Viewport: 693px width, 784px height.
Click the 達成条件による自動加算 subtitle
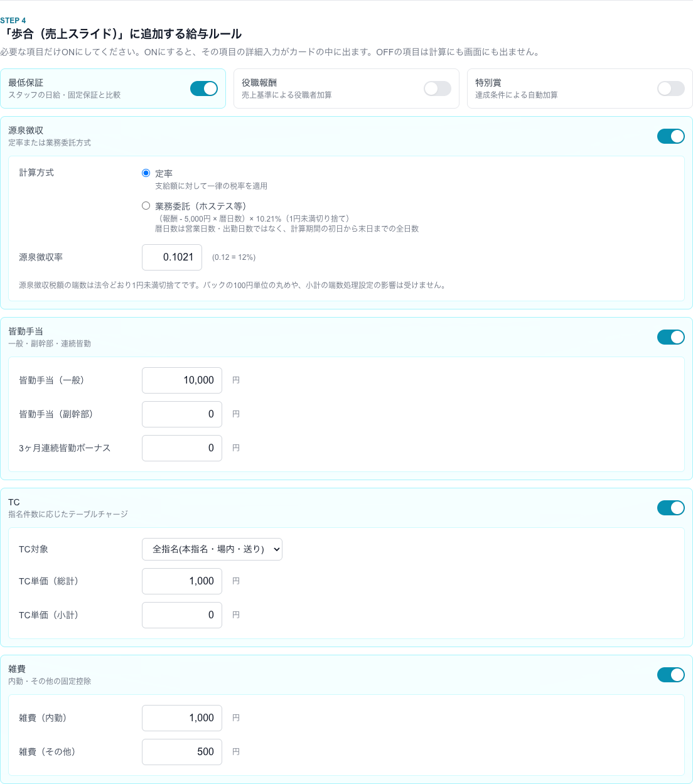pos(517,95)
